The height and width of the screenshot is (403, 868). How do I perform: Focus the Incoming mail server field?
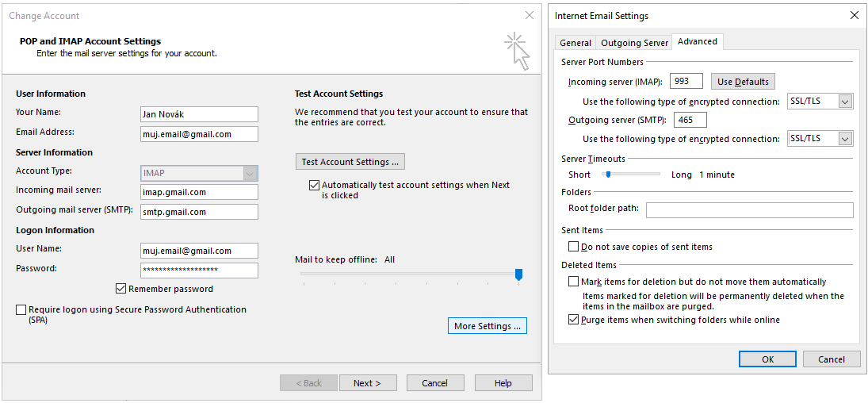tap(199, 192)
